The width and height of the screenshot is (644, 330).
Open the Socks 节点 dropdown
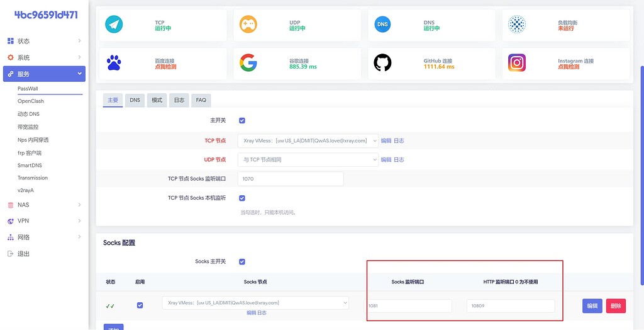pyautogui.click(x=255, y=303)
